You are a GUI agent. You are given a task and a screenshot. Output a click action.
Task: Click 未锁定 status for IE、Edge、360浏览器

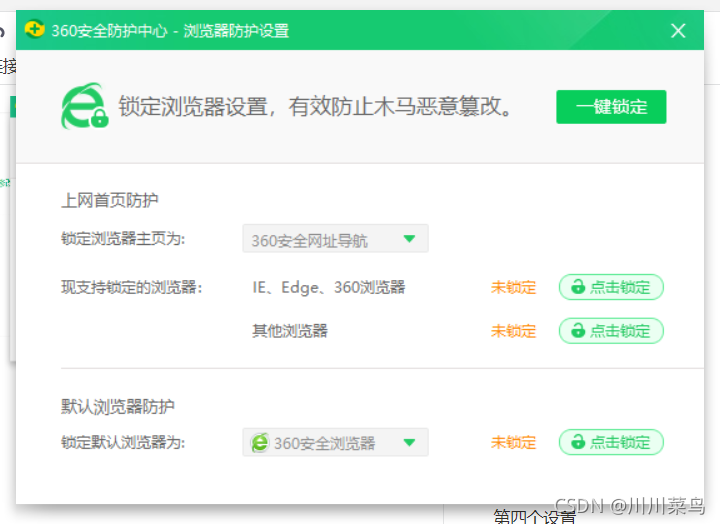tap(513, 287)
